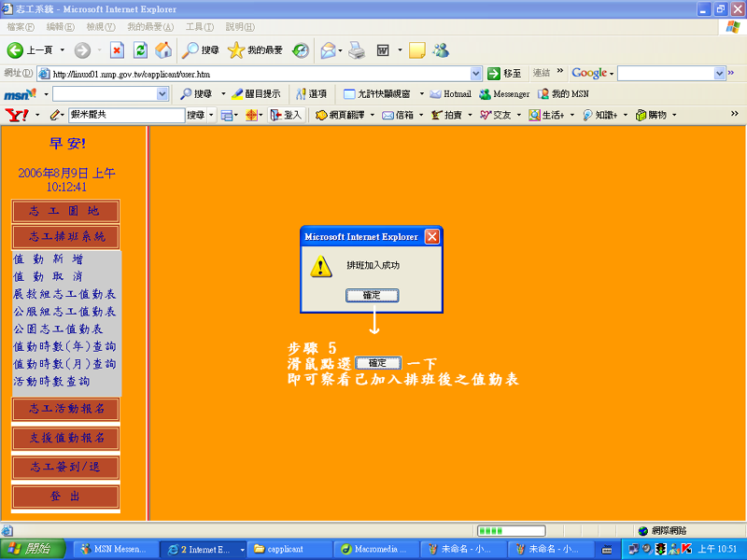Expand the Google search field dropdown
The height and width of the screenshot is (560, 747).
[x=719, y=73]
